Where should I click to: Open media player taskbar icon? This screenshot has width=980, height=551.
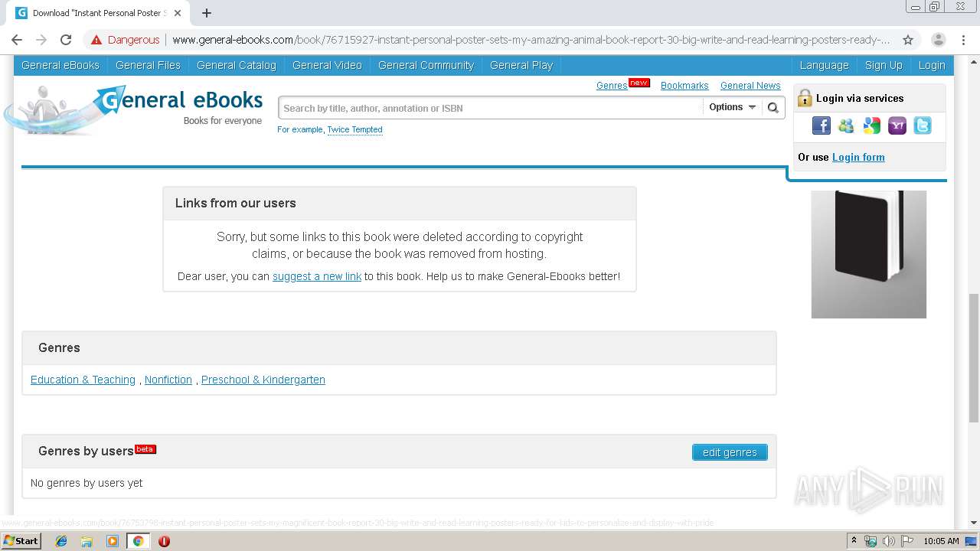(x=113, y=541)
